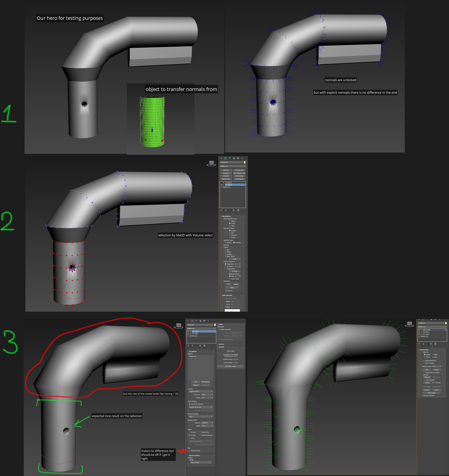Collapse the Soft Selection rollout
Image resolution: width=449 pixels, height=476 pixels.
point(227,295)
